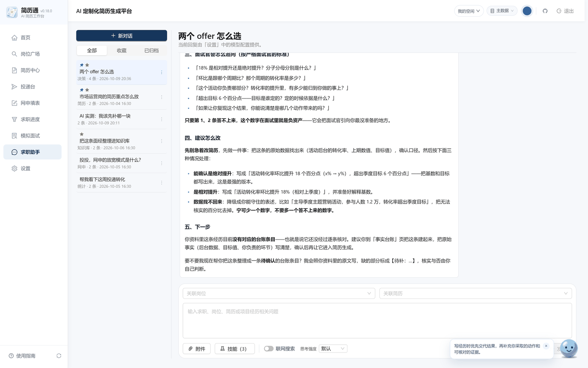
Task: Toggle the 联网搜索 switch
Action: click(x=268, y=349)
